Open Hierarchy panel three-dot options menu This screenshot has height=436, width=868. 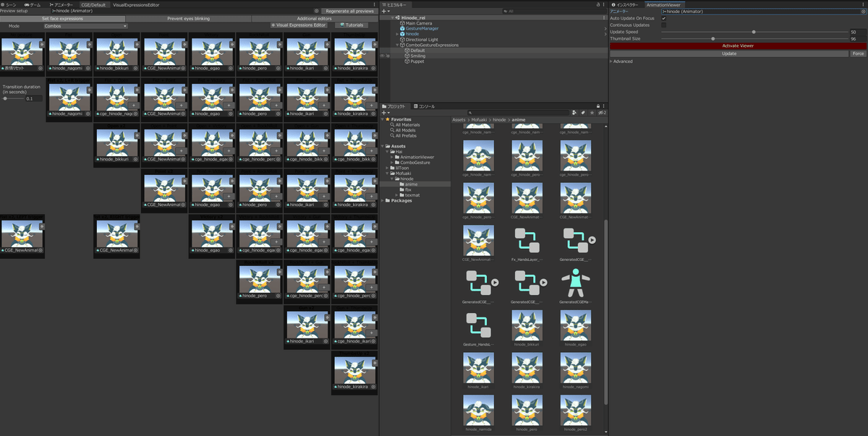(x=604, y=4)
